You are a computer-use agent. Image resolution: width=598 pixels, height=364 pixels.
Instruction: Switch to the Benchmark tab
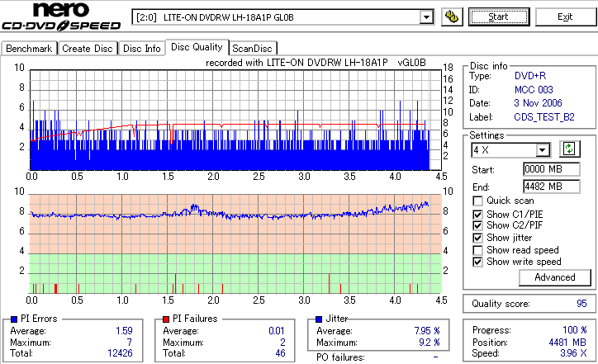point(29,49)
